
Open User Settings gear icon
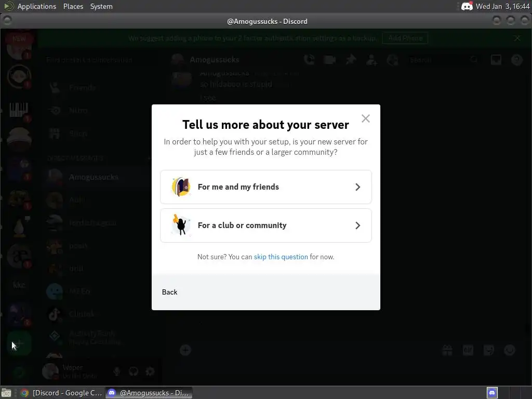point(150,371)
